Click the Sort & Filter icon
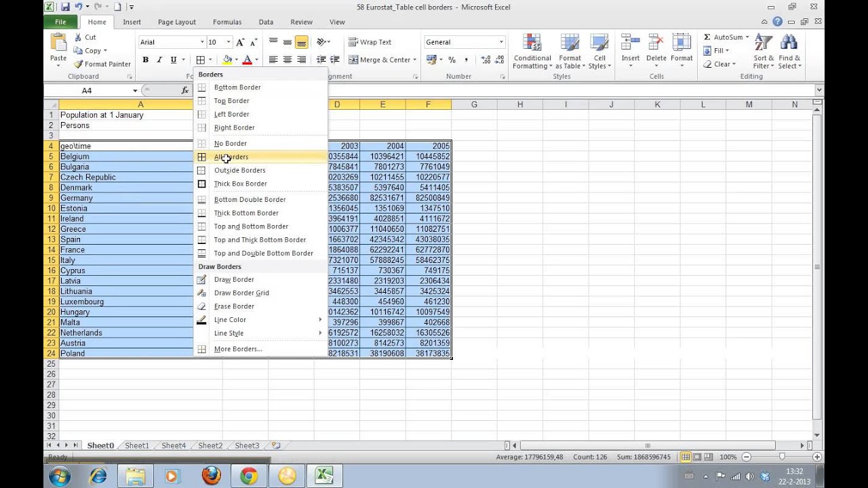The image size is (868, 488). [764, 43]
